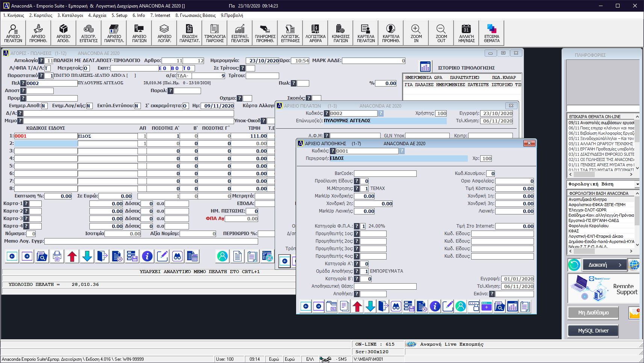The height and width of the screenshot is (363, 644).
Task: Open the TeamViewer Remote Support banner
Action: click(603, 289)
